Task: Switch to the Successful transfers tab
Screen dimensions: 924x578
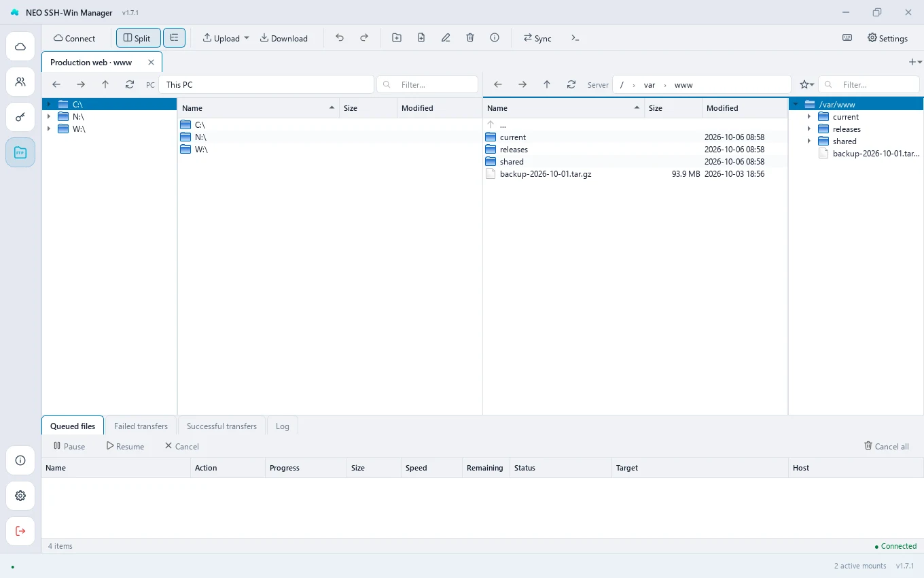Action: [x=221, y=426]
